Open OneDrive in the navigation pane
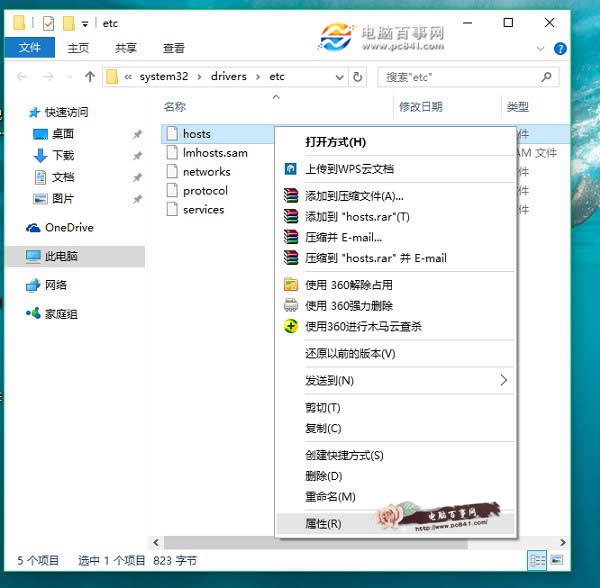Screen dimensions: 600x588 coord(68,228)
